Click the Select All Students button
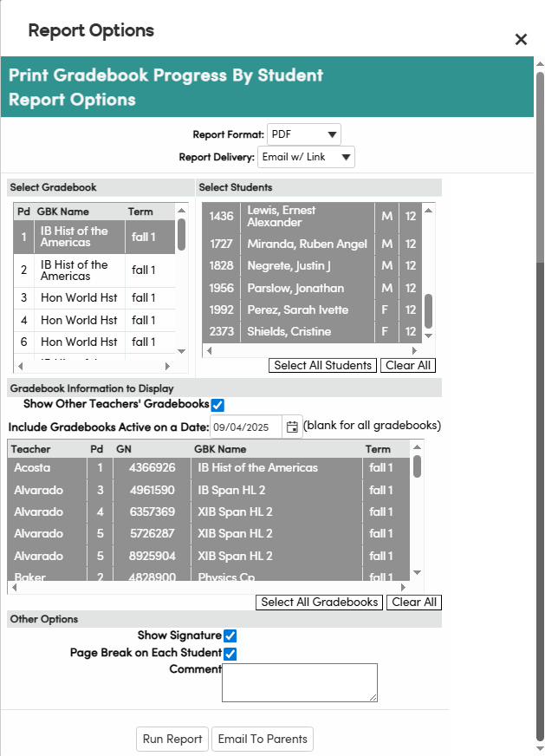 click(x=323, y=366)
